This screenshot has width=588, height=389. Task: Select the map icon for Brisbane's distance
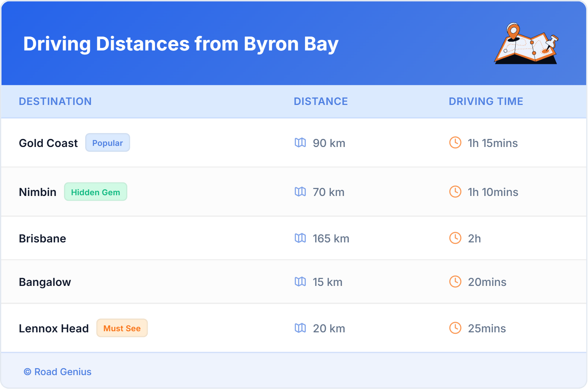click(x=301, y=238)
